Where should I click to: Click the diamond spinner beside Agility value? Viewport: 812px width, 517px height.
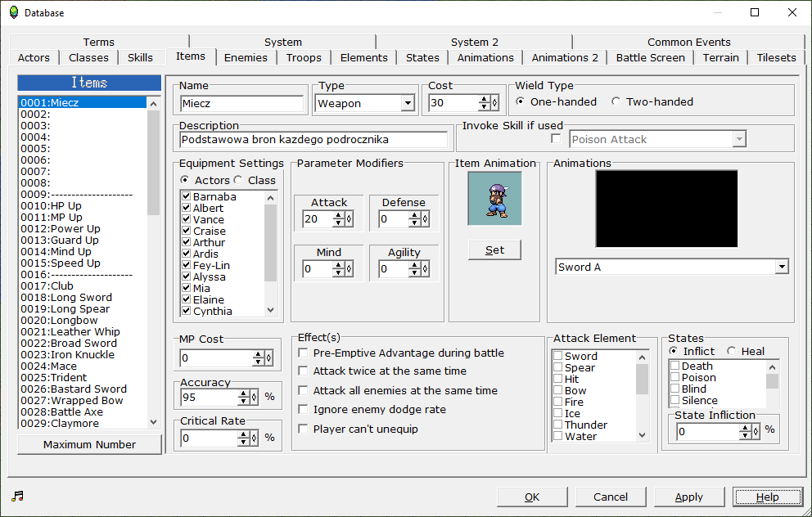point(425,268)
